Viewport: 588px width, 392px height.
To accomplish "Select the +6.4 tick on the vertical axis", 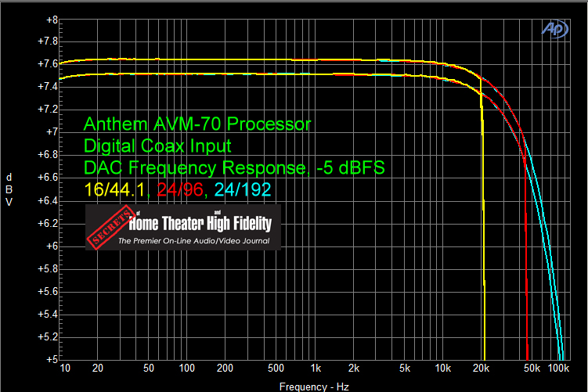I will click(49, 200).
